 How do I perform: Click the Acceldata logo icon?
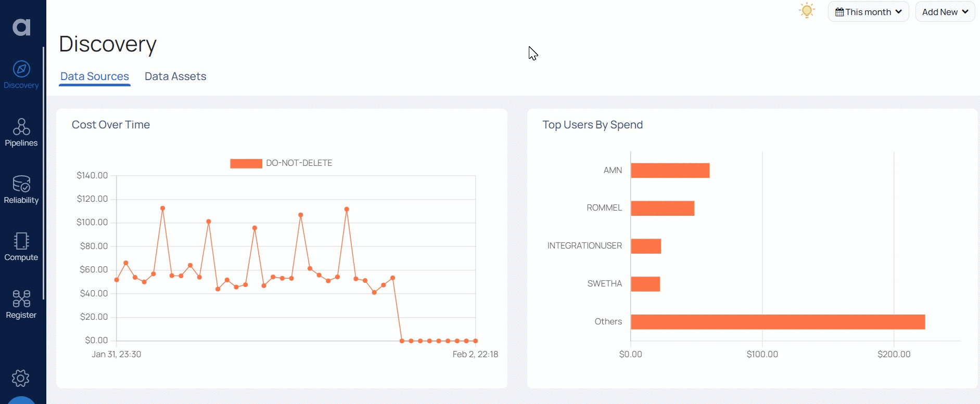[x=21, y=27]
